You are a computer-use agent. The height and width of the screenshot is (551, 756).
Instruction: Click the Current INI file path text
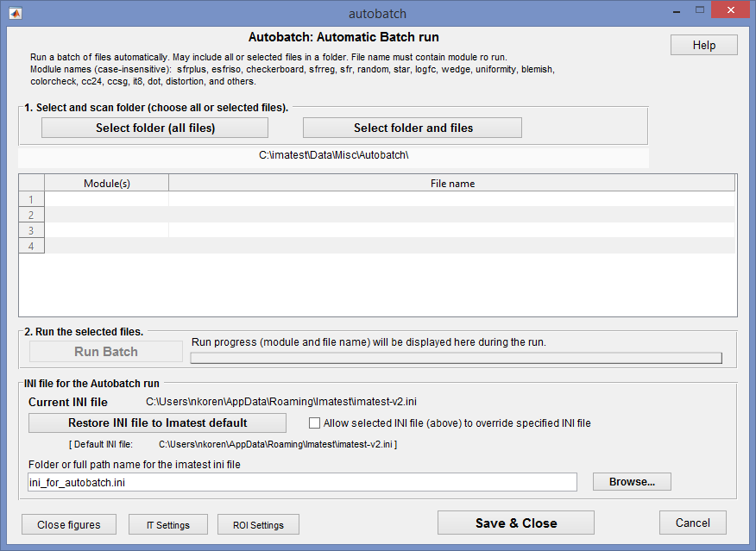(x=281, y=402)
